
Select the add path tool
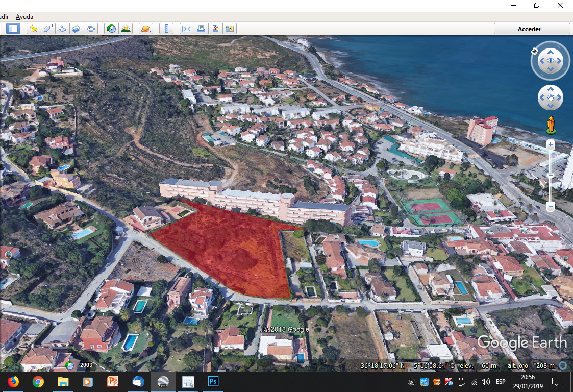(x=62, y=29)
